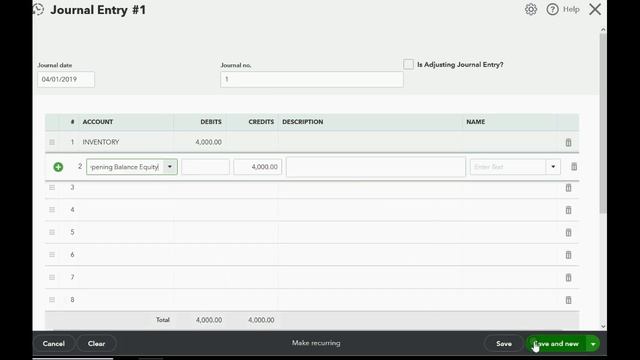
Task: Open recent transactions clock icon
Action: coord(38,9)
